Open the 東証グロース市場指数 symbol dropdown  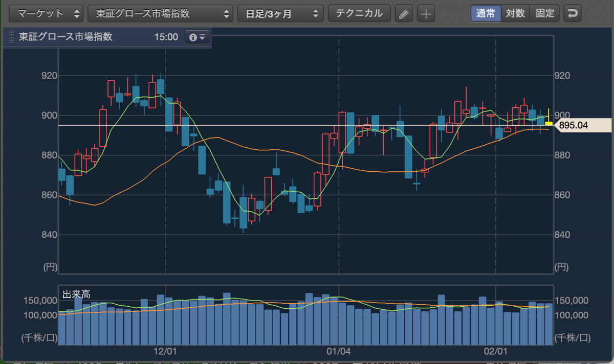161,14
